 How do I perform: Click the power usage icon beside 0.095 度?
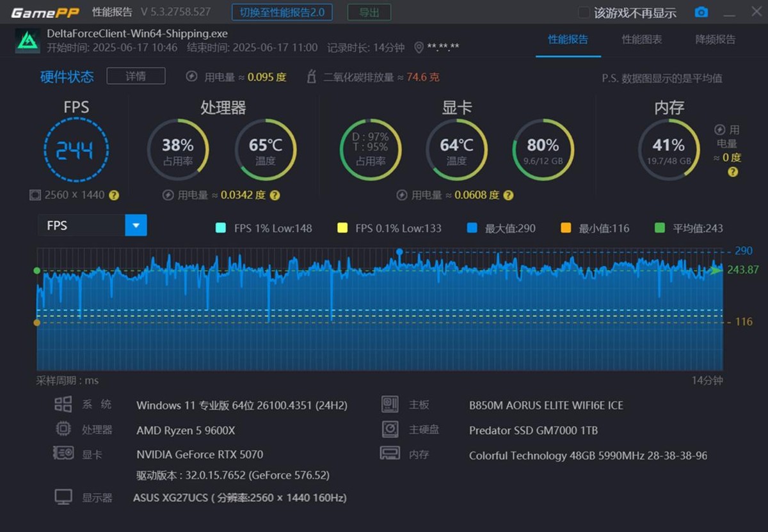(191, 77)
